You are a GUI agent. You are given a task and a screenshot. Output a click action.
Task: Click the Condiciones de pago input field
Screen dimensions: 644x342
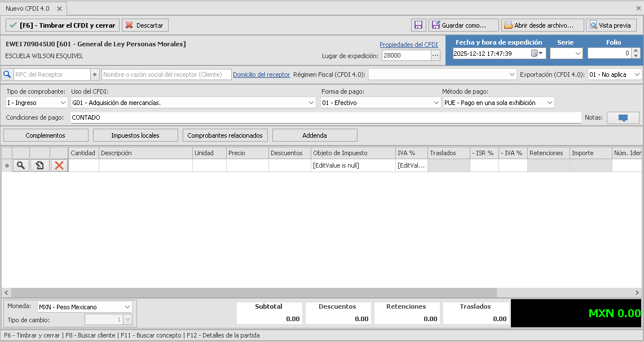click(x=325, y=117)
